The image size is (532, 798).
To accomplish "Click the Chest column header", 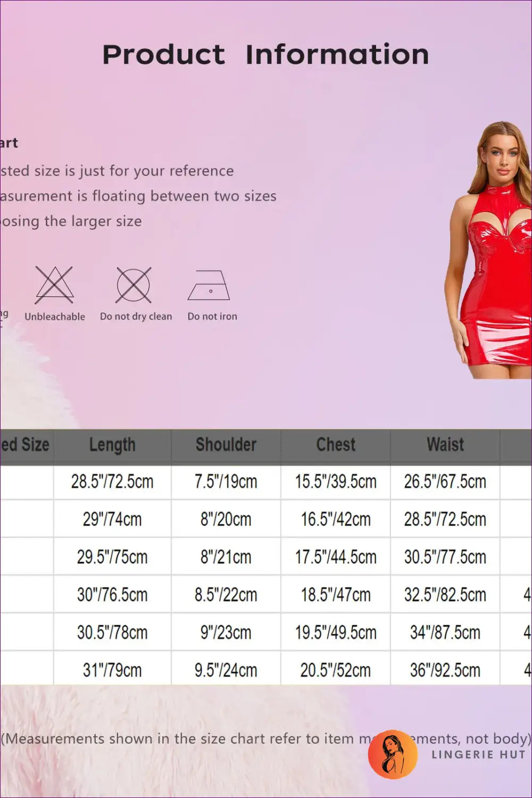I will tap(336, 445).
